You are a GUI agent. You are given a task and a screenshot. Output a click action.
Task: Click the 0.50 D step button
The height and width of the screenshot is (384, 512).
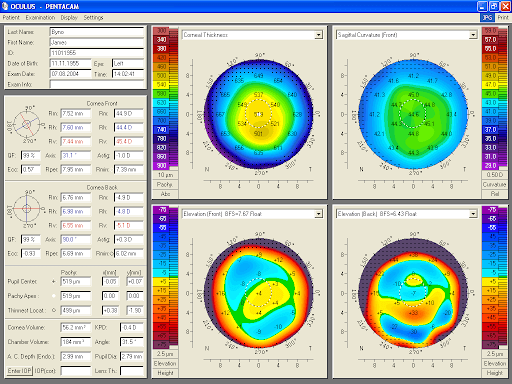click(x=495, y=175)
